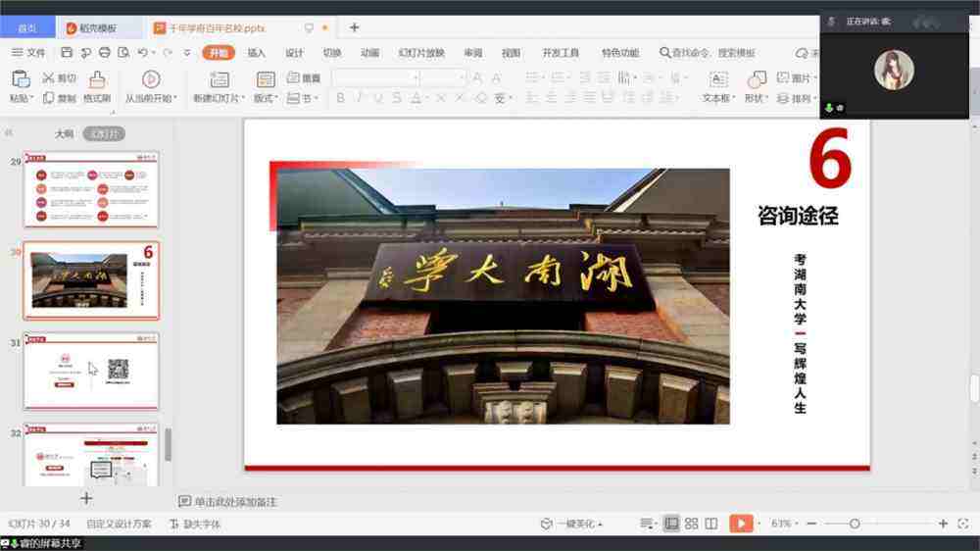Viewport: 980px width, 551px height.
Task: Open the File (文件) menu
Action: (28, 53)
